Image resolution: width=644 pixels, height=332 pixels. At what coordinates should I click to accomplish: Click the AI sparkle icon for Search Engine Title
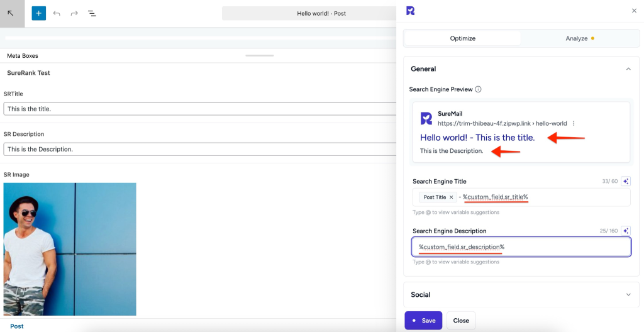pyautogui.click(x=626, y=181)
